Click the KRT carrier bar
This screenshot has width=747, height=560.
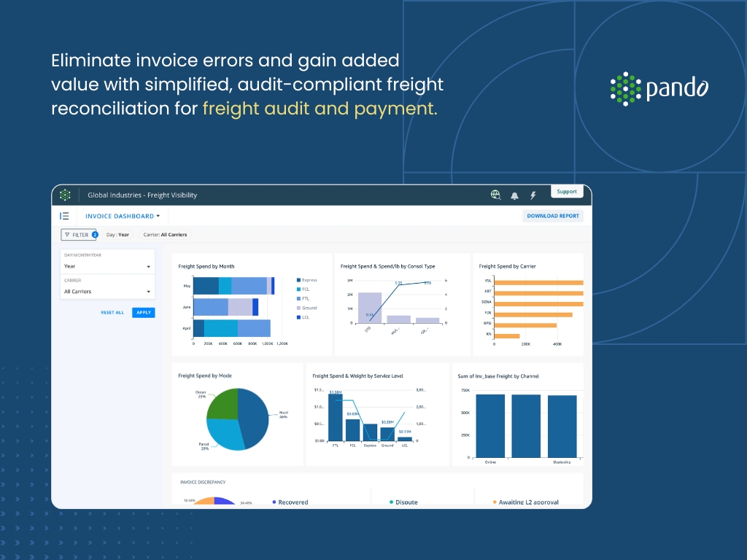[x=539, y=293]
